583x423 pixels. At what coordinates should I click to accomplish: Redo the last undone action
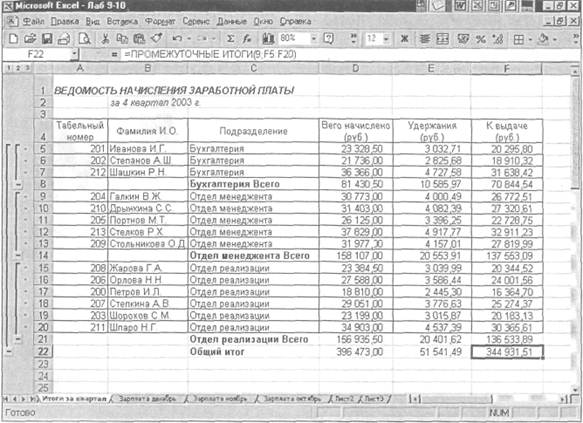pos(202,38)
